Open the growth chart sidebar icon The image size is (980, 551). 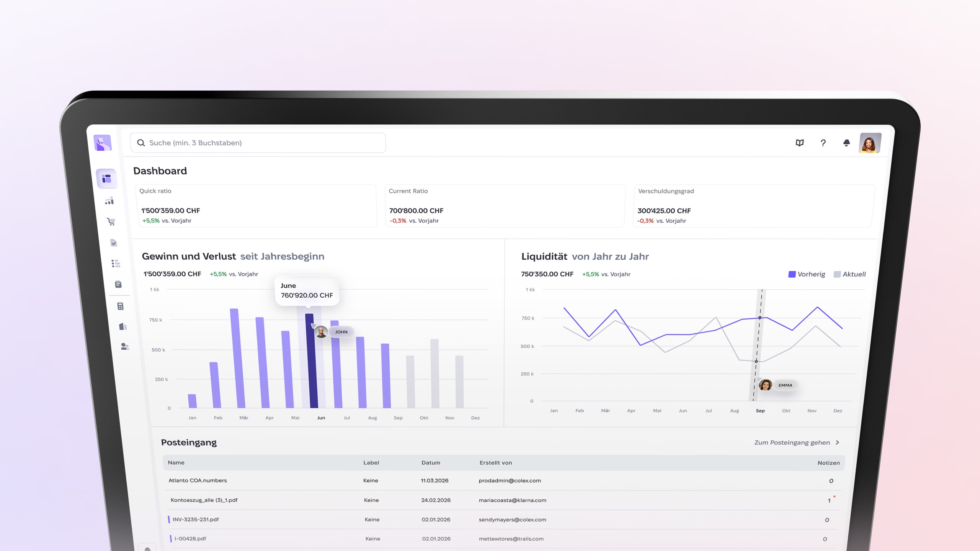point(109,201)
